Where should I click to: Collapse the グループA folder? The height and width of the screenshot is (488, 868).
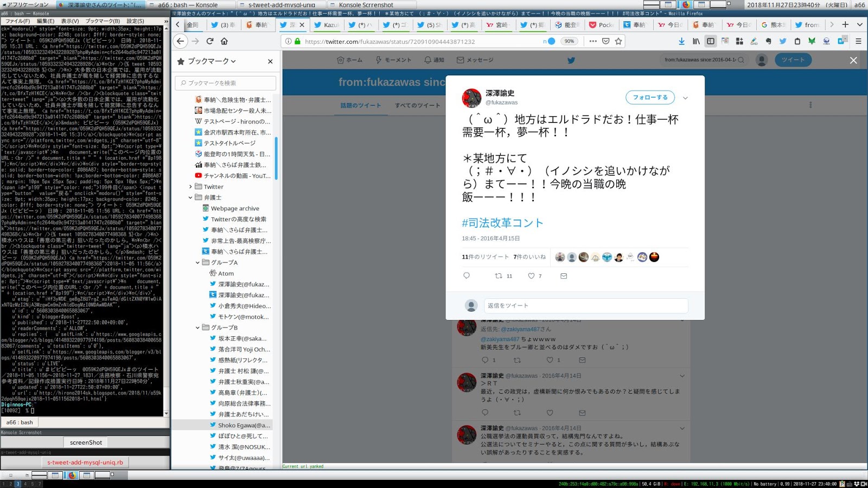coord(197,262)
